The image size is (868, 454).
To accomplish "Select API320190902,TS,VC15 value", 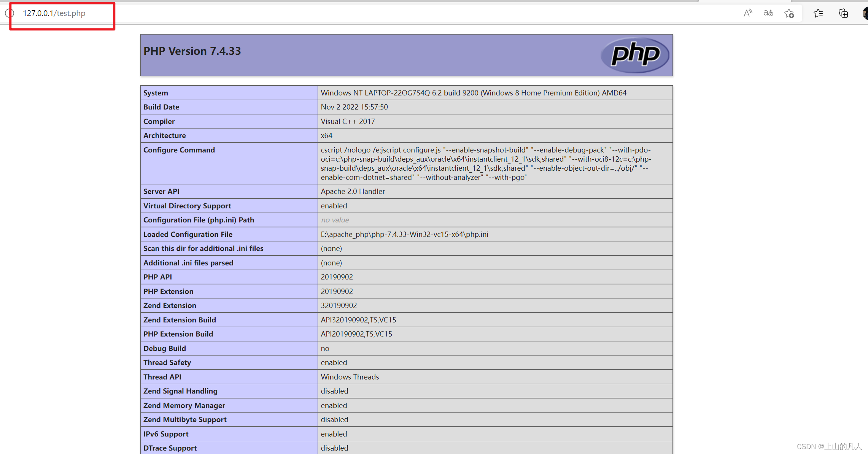I will click(x=358, y=320).
